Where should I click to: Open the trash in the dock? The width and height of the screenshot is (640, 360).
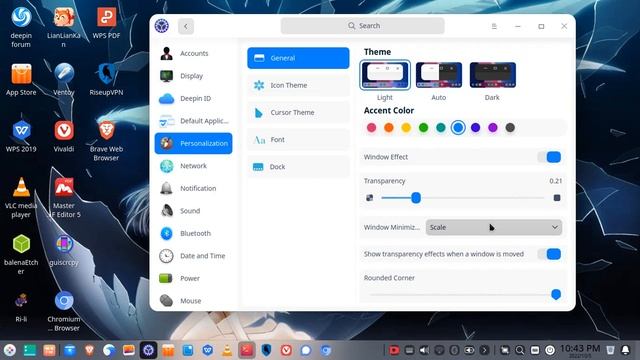pos(610,350)
